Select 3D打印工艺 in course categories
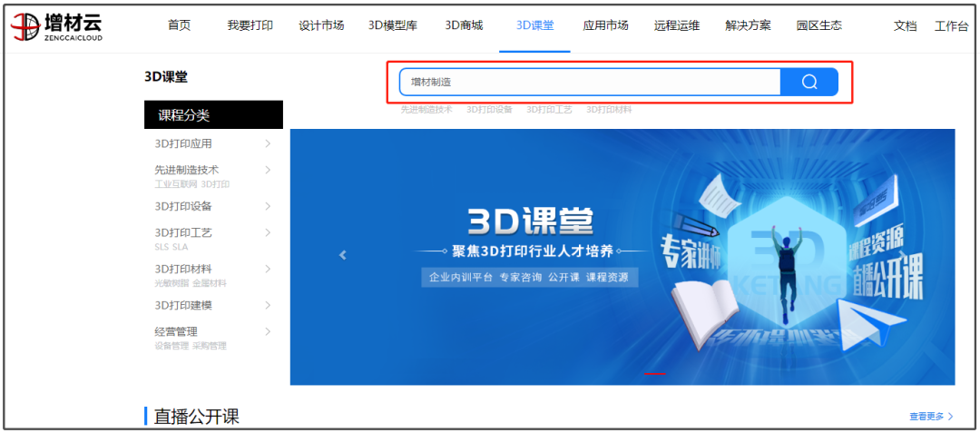Screen dimensions: 980x433 click(x=183, y=232)
